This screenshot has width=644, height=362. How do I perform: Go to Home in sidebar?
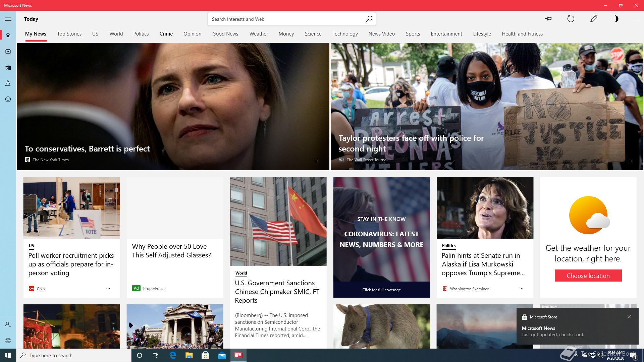click(8, 35)
